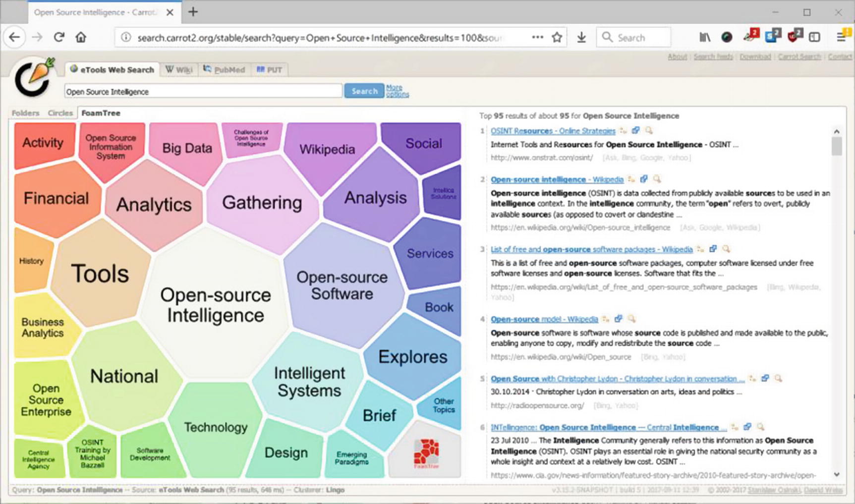Reload the page with the refresh icon

click(x=59, y=37)
